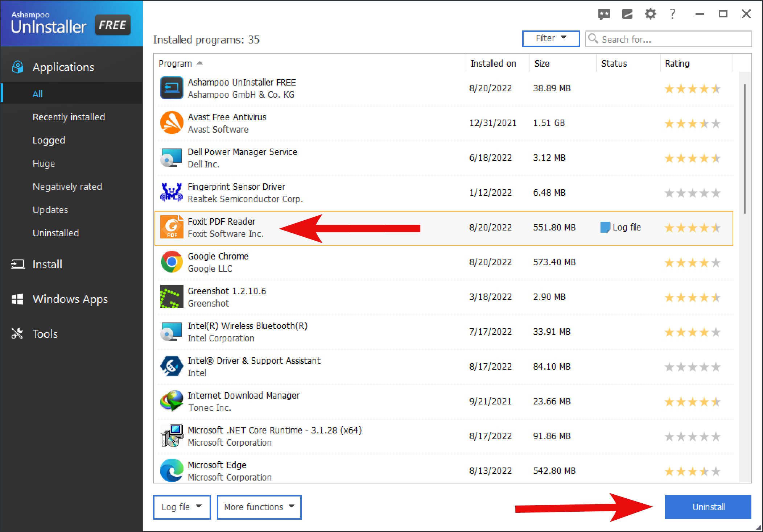Image resolution: width=763 pixels, height=532 pixels.
Task: Click the Foxit PDF Reader icon
Action: 172,227
